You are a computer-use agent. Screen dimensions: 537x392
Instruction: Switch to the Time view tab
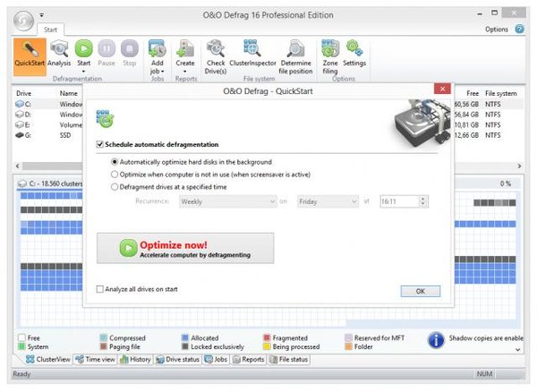coord(96,359)
